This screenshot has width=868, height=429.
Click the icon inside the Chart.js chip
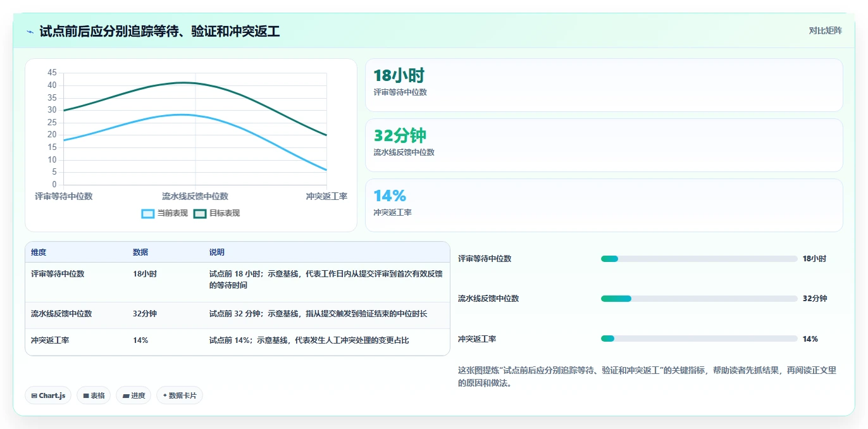pos(34,395)
